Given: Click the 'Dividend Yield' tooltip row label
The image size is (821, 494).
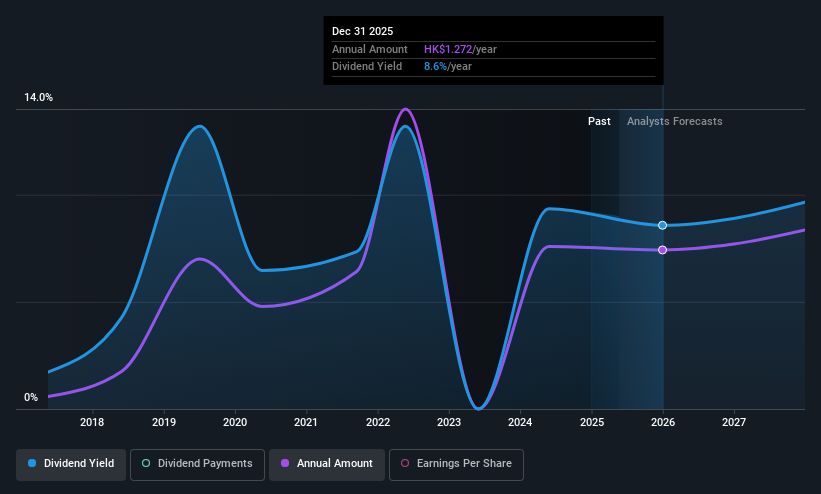Looking at the screenshot, I should (x=367, y=67).
